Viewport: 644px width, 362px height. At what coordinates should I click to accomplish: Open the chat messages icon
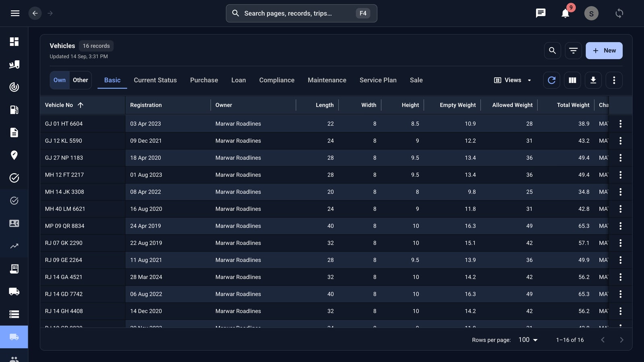click(x=541, y=13)
